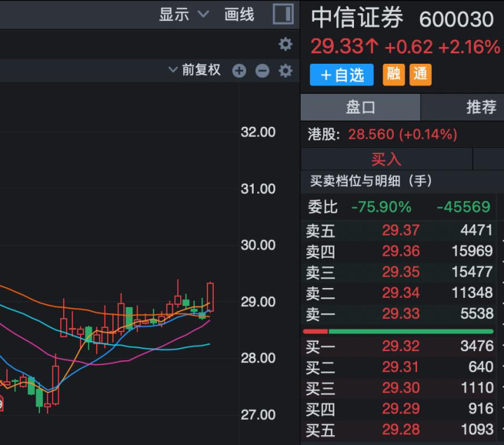Select the 画线 drawing menu
Viewport: 504px width, 445px height.
click(239, 15)
